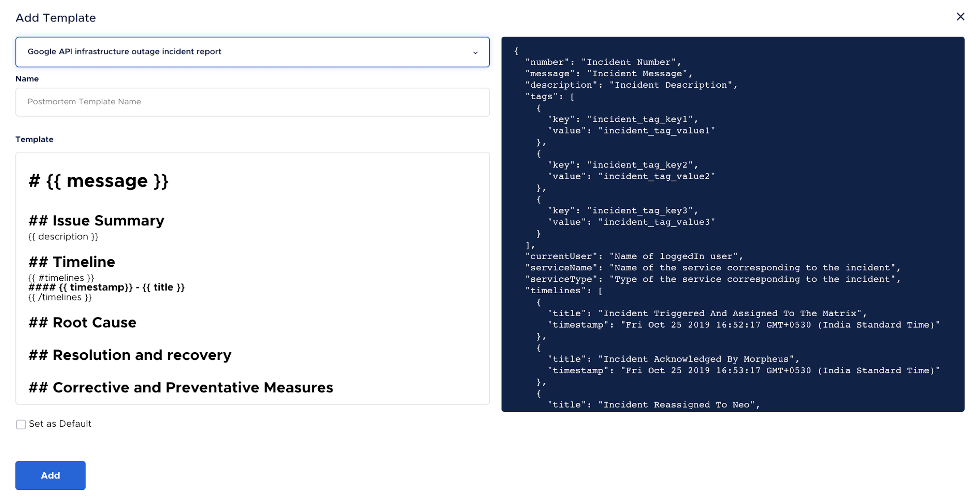Enable the Set as Default checkbox
This screenshot has width=980, height=502.
tap(21, 424)
